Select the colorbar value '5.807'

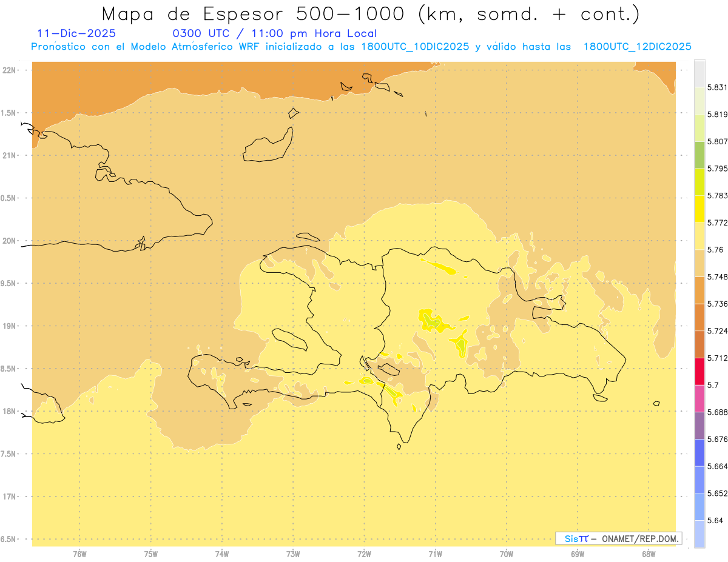coord(717,141)
